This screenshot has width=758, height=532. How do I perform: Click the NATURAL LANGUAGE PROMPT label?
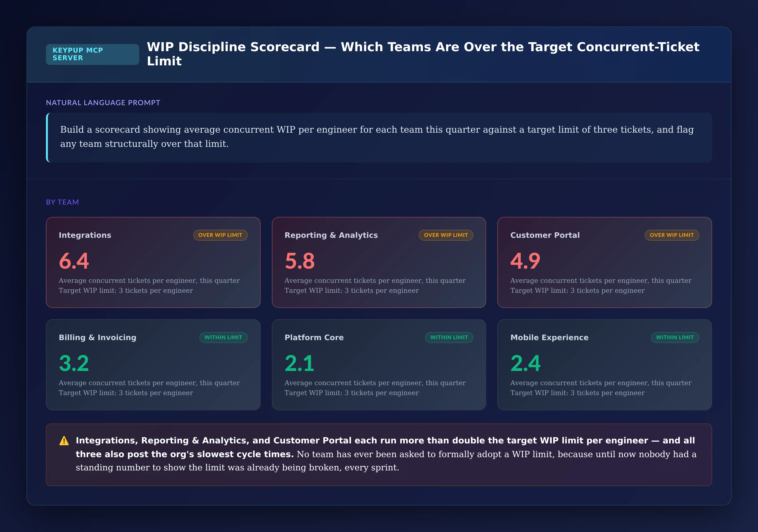[103, 103]
